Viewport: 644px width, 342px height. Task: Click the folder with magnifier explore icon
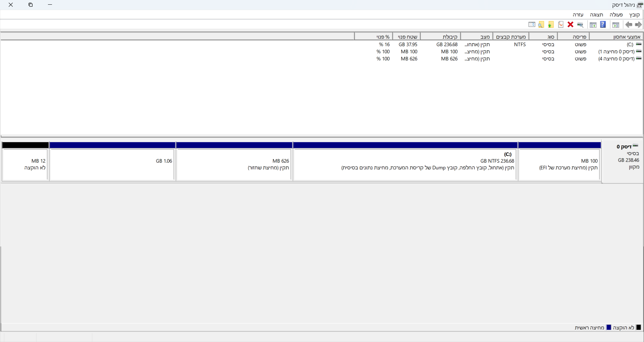[541, 24]
